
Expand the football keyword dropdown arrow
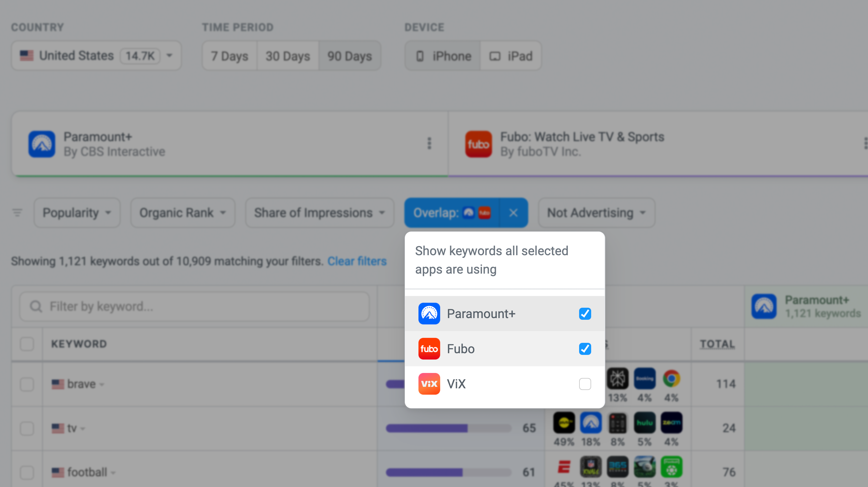point(113,473)
